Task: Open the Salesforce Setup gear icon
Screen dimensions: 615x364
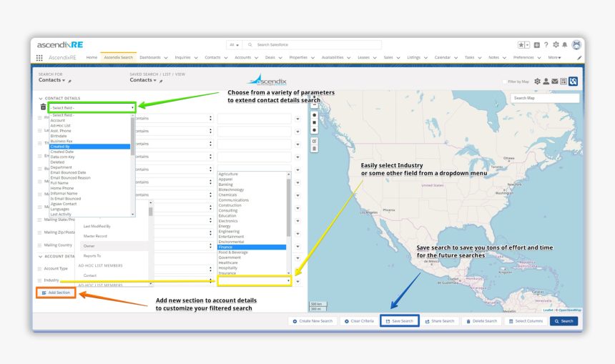Action: (x=556, y=45)
